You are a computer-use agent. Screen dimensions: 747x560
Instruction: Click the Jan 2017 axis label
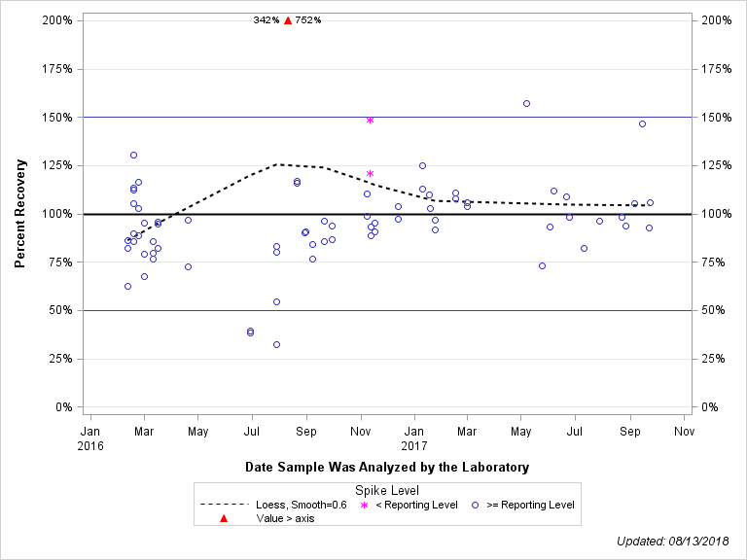[414, 438]
